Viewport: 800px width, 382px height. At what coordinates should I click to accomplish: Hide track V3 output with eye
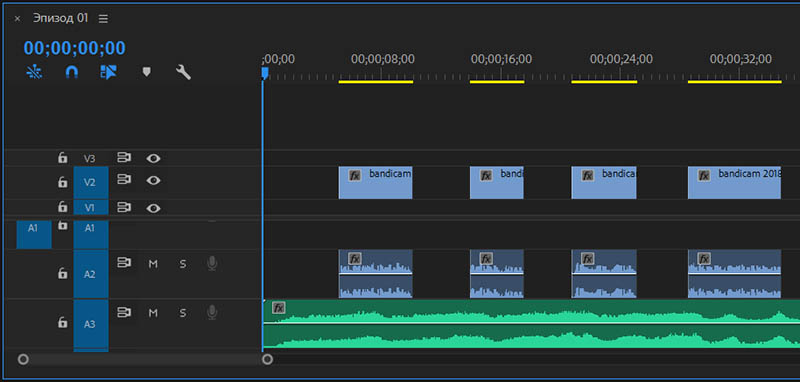(153, 159)
